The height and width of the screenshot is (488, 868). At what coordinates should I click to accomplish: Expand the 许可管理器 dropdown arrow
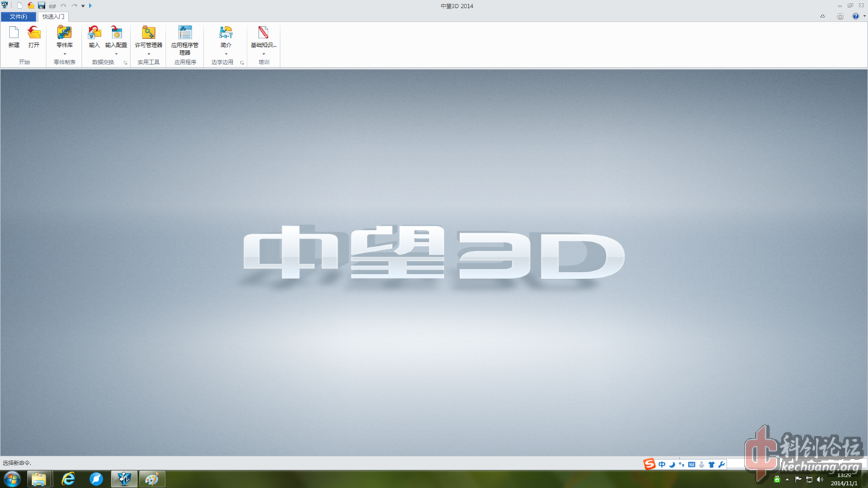point(149,53)
